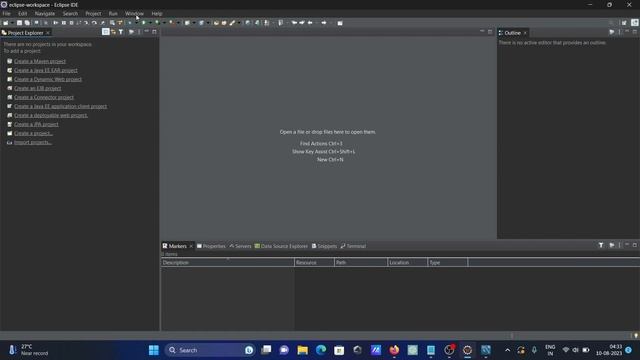Click the Resource column header in Markers
The image size is (640, 360).
[314, 262]
